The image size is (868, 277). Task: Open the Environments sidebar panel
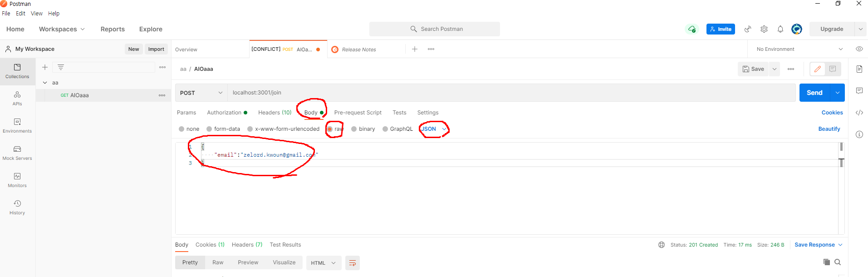coord(17,126)
